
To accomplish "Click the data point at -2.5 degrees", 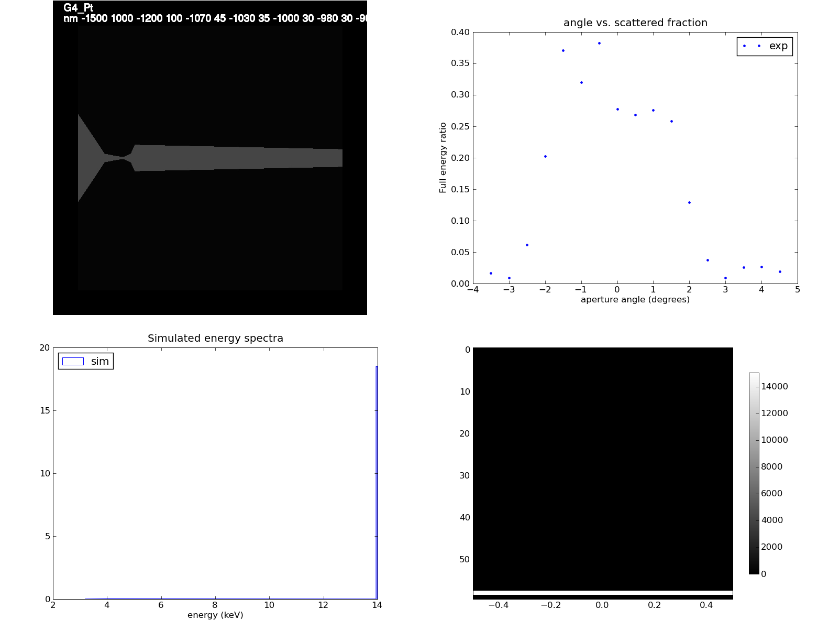I will [527, 245].
